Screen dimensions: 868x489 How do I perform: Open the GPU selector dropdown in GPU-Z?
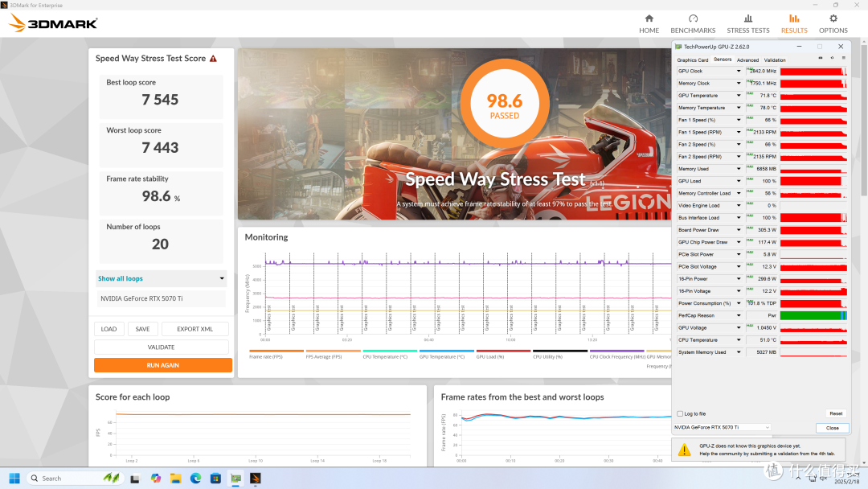click(722, 428)
